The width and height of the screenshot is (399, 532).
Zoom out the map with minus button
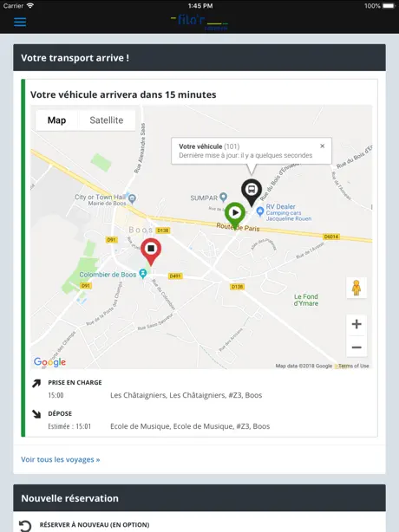coord(356,347)
